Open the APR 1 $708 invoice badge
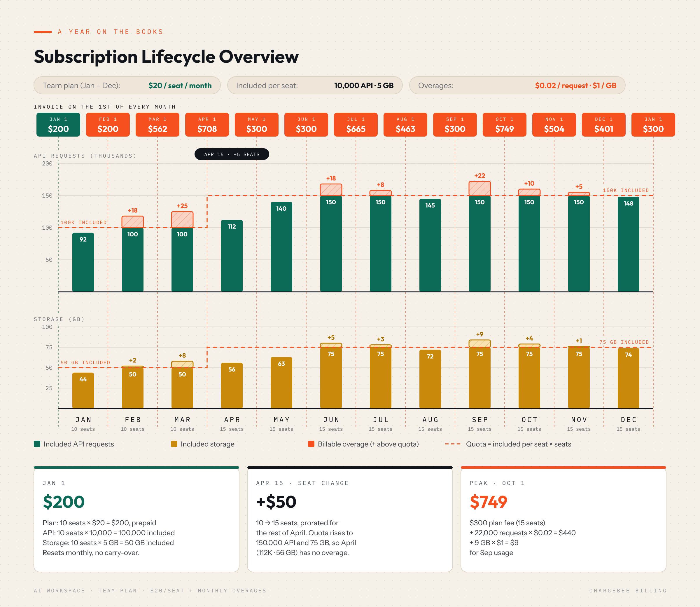The width and height of the screenshot is (700, 607). tap(207, 125)
